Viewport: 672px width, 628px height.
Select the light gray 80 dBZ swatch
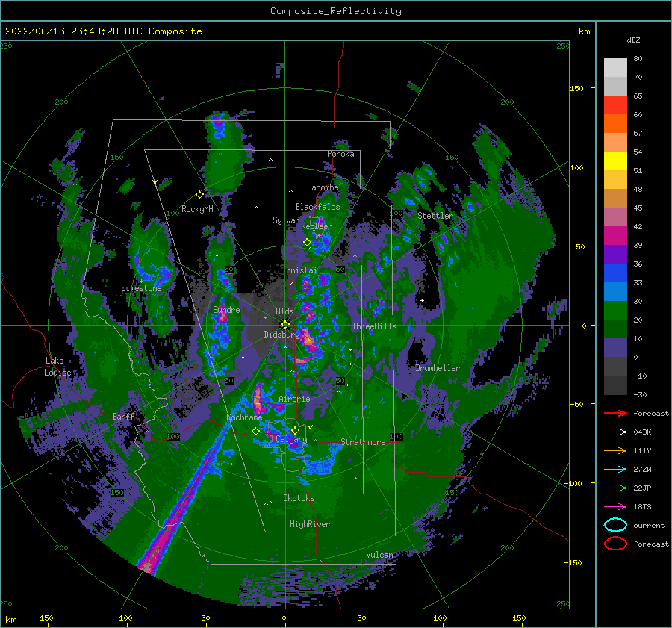tap(615, 68)
